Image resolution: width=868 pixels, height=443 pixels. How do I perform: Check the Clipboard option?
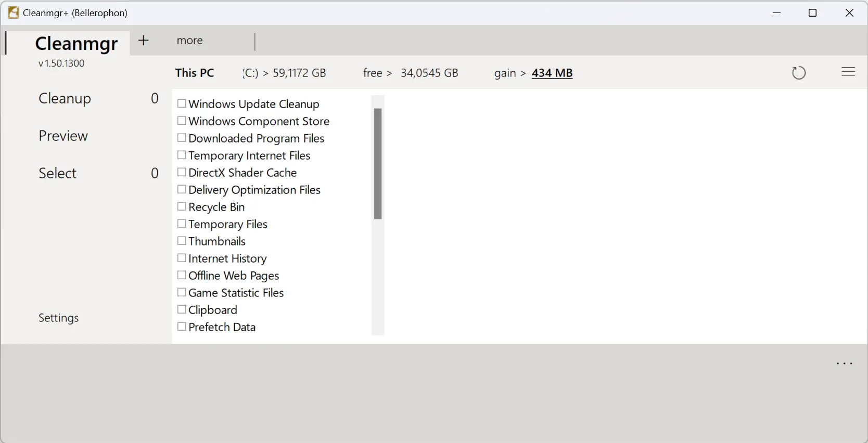pos(182,309)
